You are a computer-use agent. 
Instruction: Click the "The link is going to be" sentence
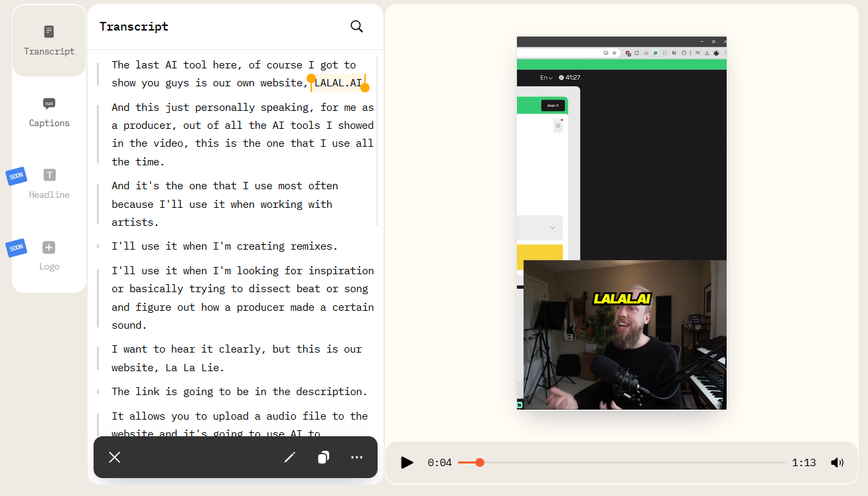coord(239,392)
